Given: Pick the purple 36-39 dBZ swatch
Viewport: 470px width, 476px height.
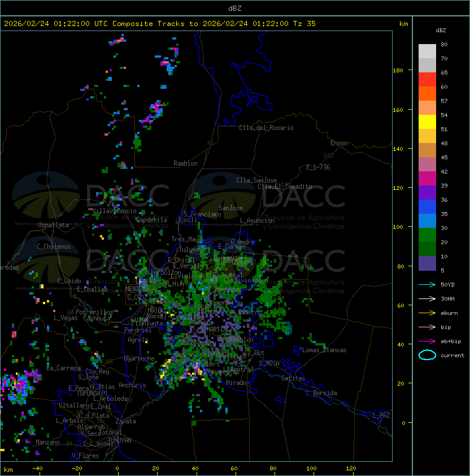Looking at the screenshot, I should 427,192.
